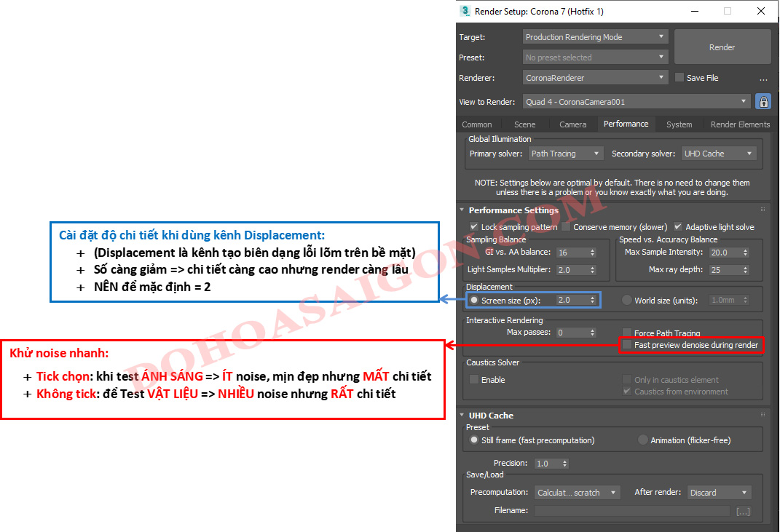Switch to the System tab

tap(678, 124)
